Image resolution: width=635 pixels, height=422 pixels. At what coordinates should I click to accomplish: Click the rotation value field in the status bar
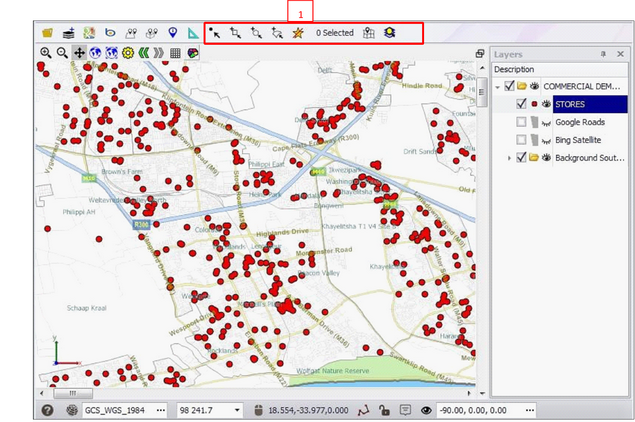click(475, 410)
